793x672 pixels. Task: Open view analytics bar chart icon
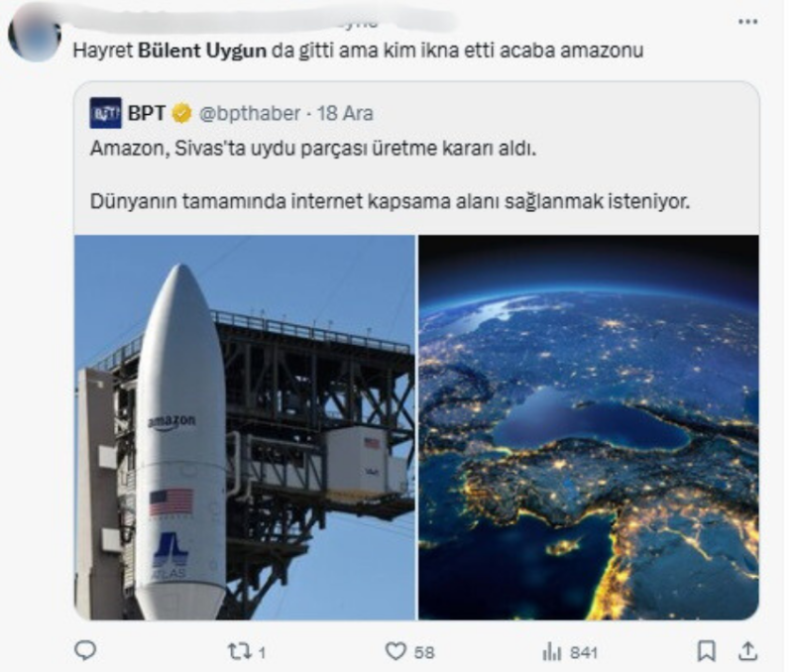pos(551,652)
